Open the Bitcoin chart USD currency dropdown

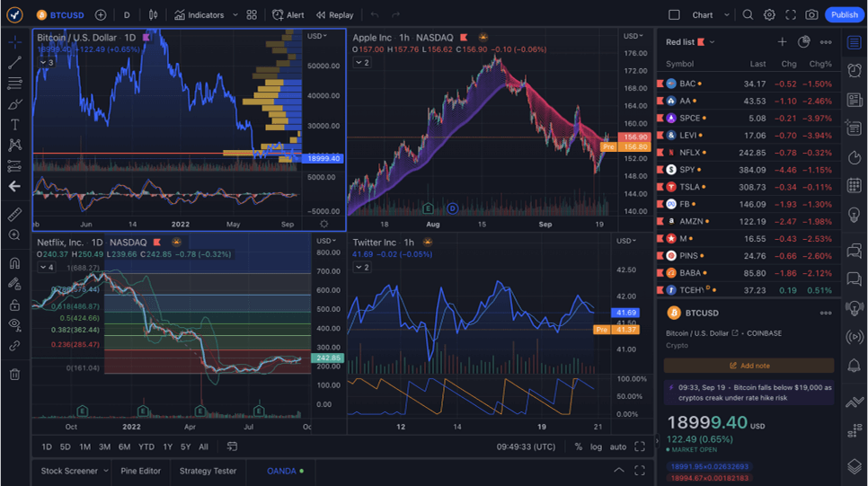317,36
